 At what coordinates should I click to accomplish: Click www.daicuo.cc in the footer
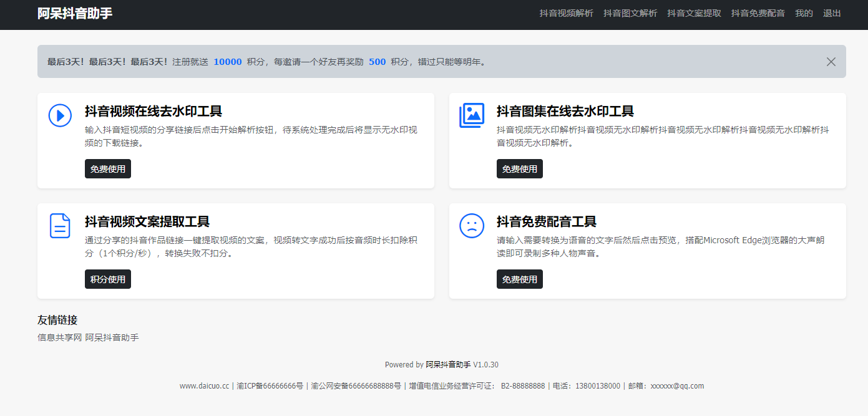(205, 386)
